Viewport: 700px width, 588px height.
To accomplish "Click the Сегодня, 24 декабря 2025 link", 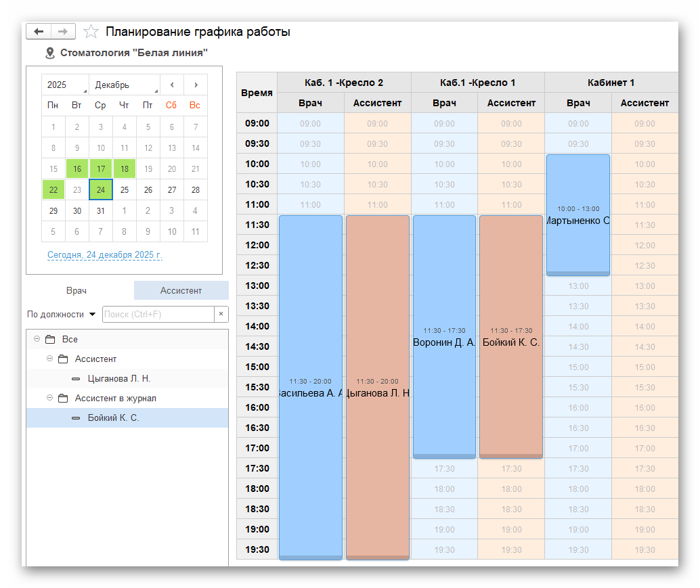I will [x=105, y=255].
